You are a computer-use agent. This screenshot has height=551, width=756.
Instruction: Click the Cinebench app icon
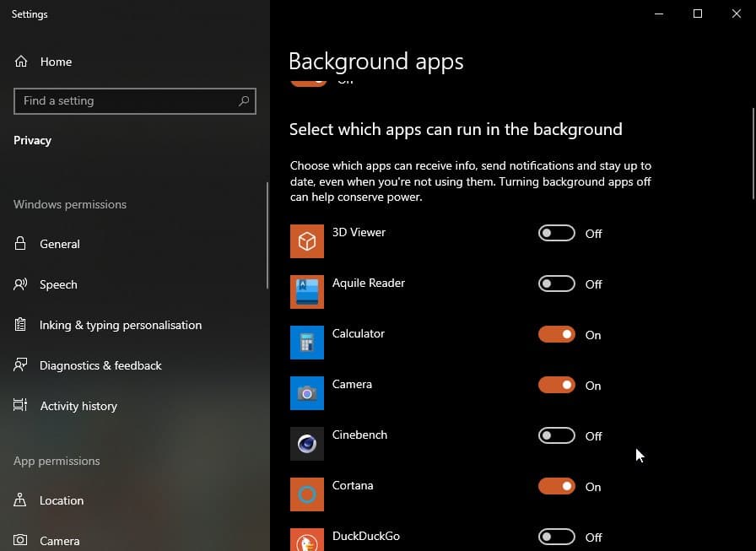(307, 444)
